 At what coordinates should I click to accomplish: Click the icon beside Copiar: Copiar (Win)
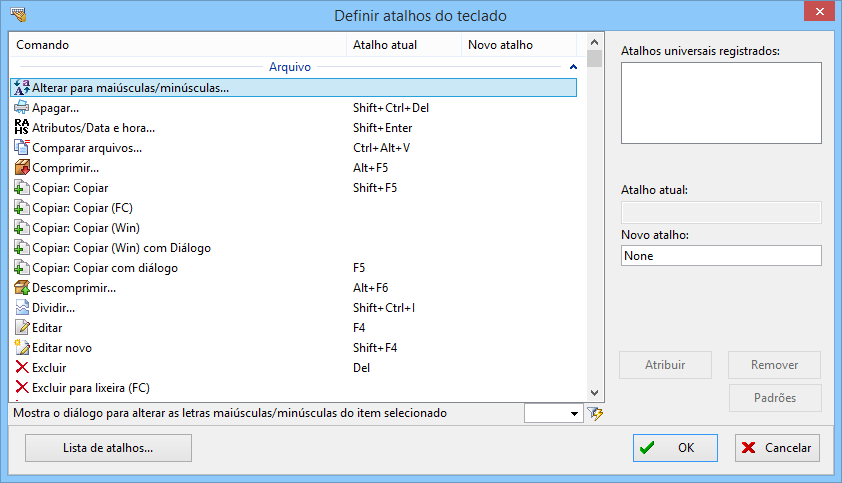(x=21, y=227)
